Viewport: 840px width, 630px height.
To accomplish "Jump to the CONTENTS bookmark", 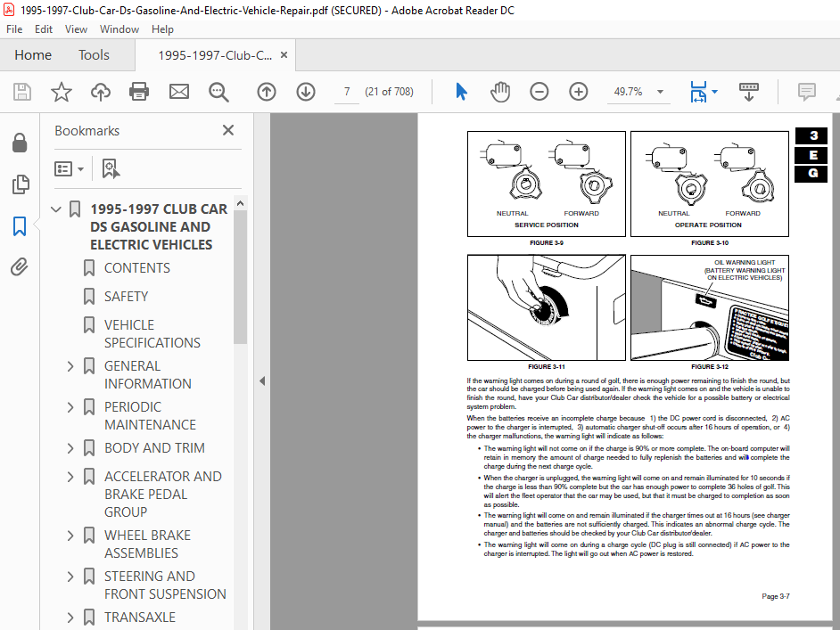I will click(137, 268).
